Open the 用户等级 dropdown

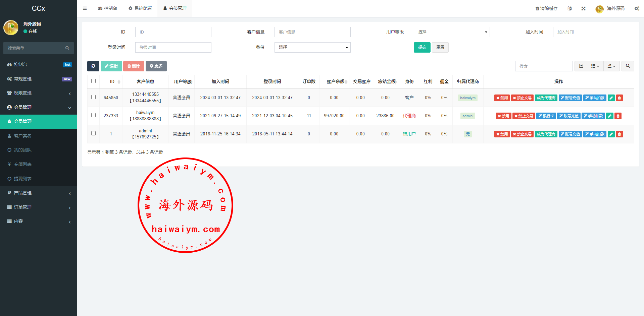pyautogui.click(x=451, y=32)
